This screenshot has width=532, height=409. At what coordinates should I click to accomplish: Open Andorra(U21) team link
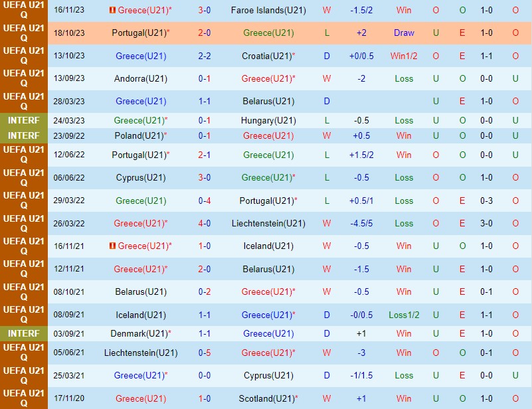coord(141,78)
